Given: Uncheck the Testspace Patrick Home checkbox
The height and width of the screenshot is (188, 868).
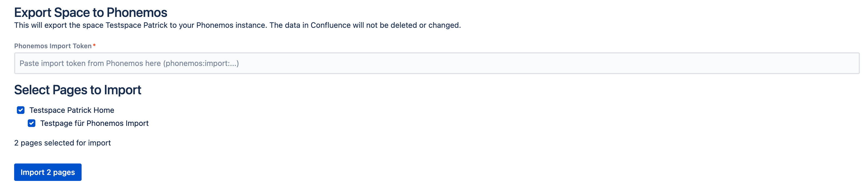Looking at the screenshot, I should (21, 110).
